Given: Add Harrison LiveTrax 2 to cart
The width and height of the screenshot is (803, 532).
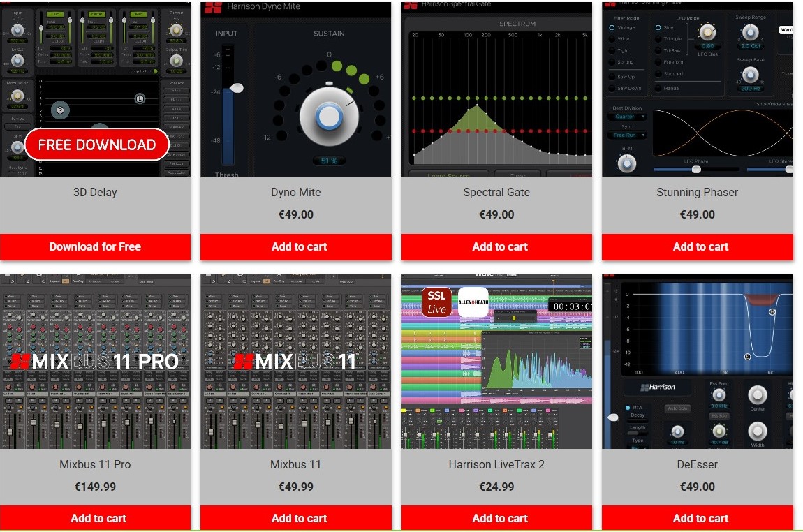Looking at the screenshot, I should tap(496, 518).
